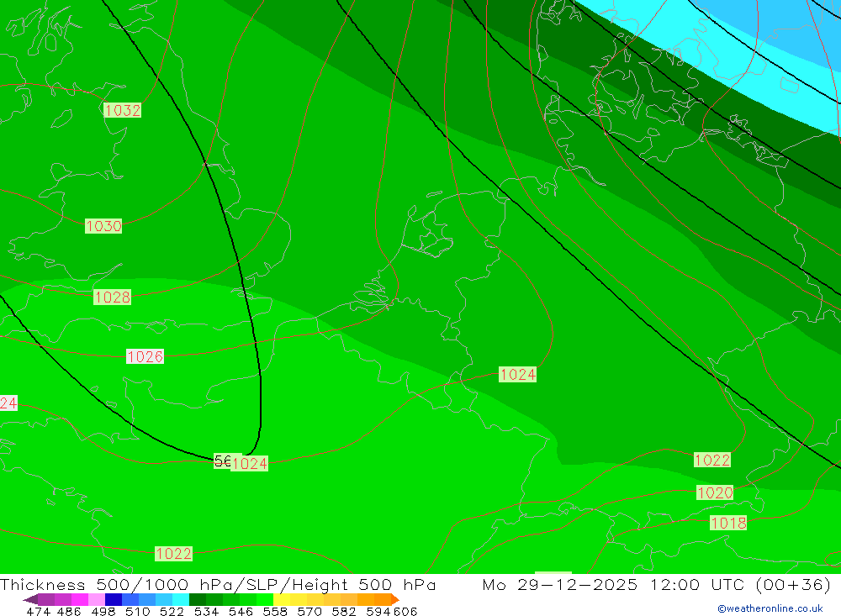Click the 582 value on the legend scale
The width and height of the screenshot is (841, 616).
point(344,612)
